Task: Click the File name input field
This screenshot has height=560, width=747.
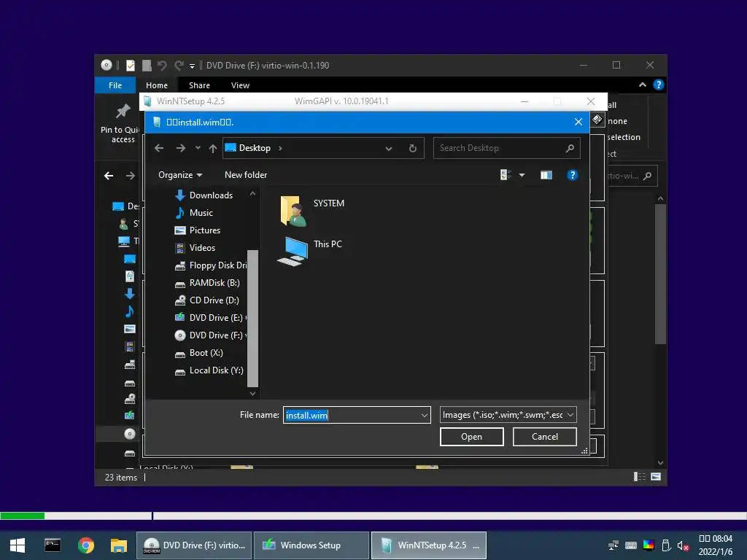Action: click(x=352, y=415)
